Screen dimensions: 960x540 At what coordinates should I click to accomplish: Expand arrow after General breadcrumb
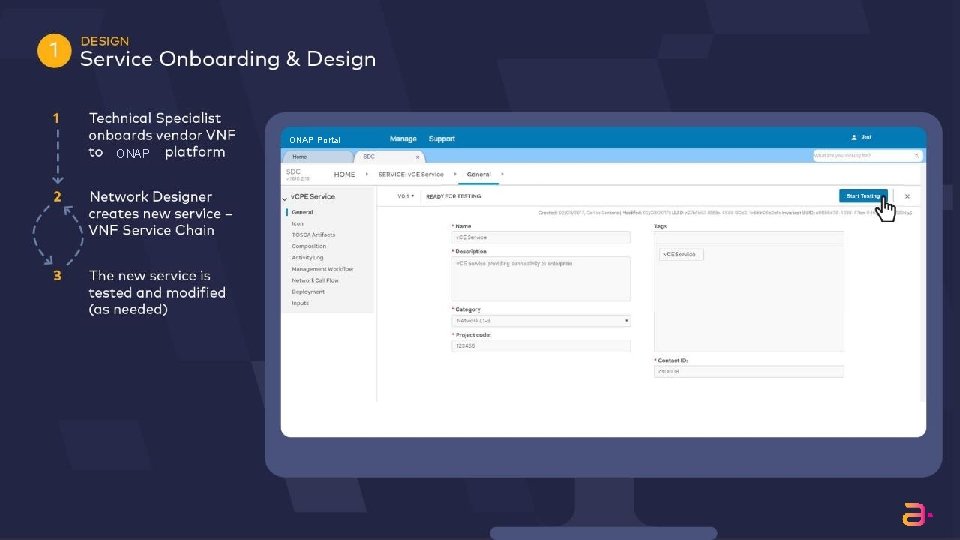(x=502, y=174)
